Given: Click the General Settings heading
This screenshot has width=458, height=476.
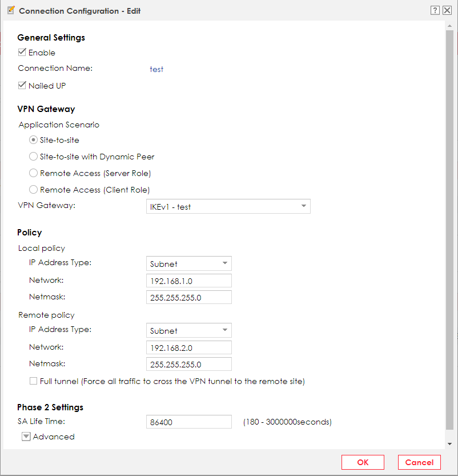Looking at the screenshot, I should [51, 37].
